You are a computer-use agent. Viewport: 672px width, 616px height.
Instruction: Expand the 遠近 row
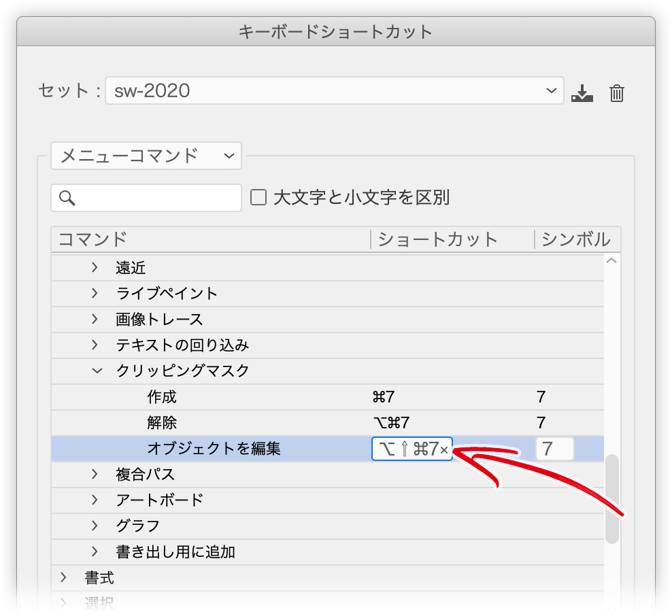click(95, 268)
